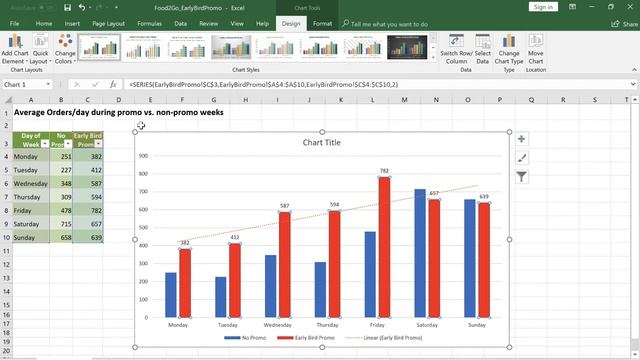Click Early Bird Promo legend entry
This screenshot has height=360, width=640.
(306, 338)
